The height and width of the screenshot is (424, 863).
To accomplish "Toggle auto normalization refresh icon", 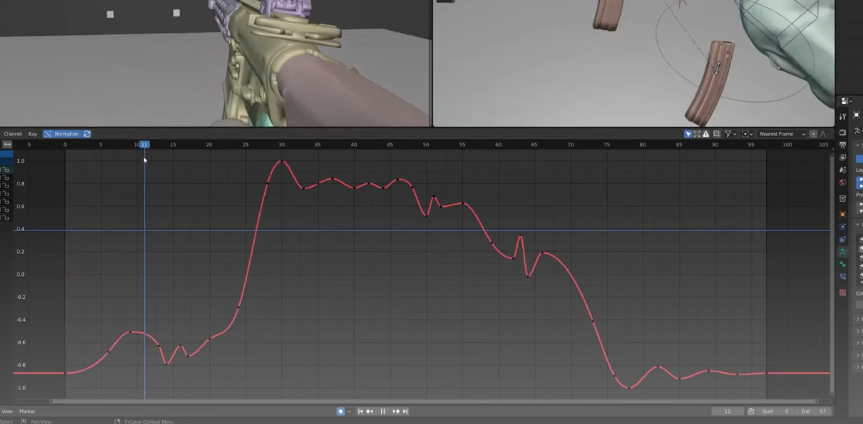I will 87,134.
